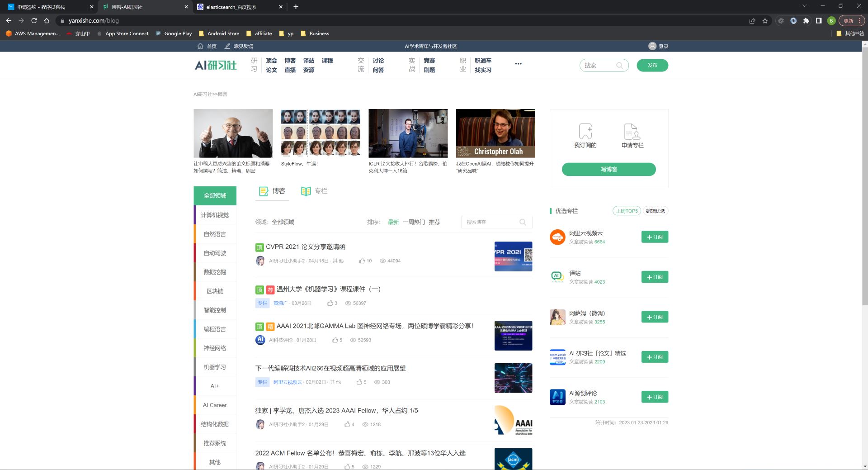Screen dimensions: 868x470
Task: Click the 申请专栏 document icon
Action: coord(632,131)
